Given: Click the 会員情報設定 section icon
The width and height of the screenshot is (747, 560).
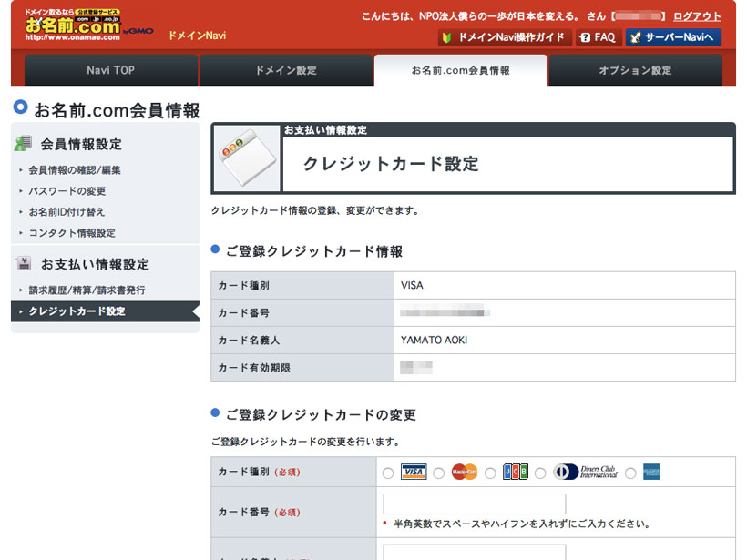Looking at the screenshot, I should pyautogui.click(x=24, y=144).
